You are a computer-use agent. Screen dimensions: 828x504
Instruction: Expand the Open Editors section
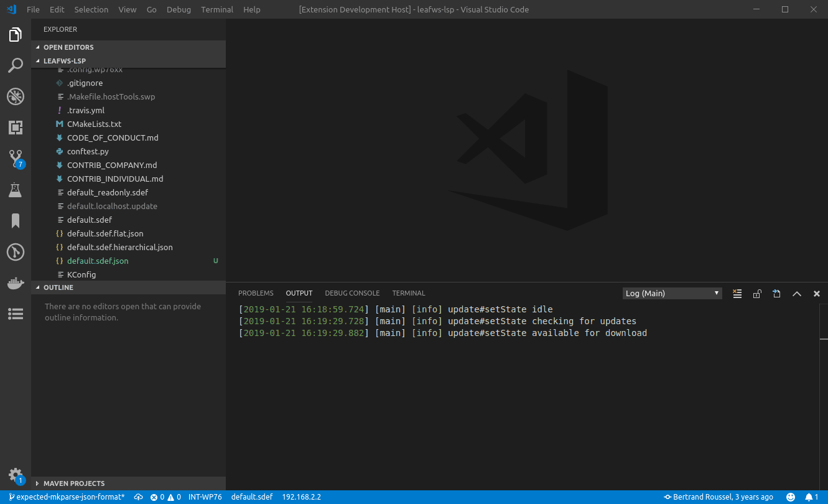[128, 47]
